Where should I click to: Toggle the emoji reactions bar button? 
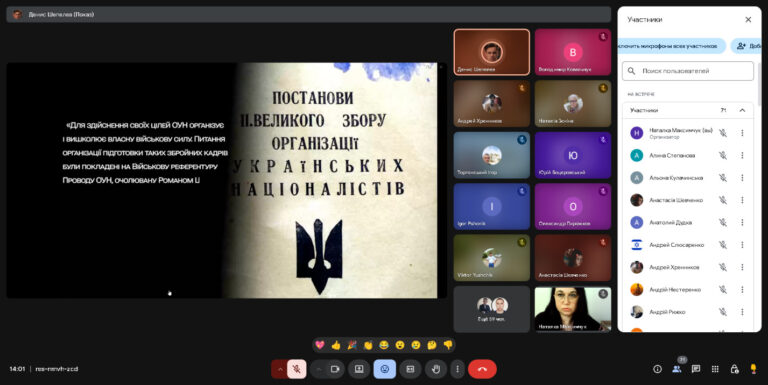384,369
